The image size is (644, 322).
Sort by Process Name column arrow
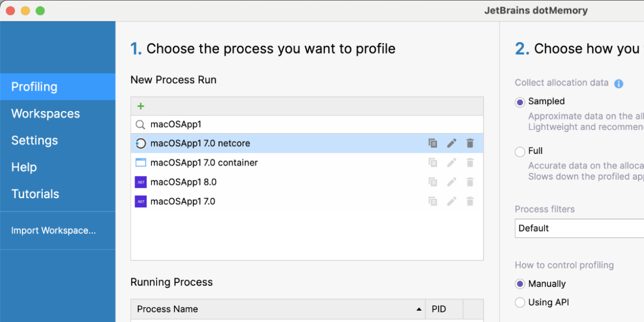(419, 310)
